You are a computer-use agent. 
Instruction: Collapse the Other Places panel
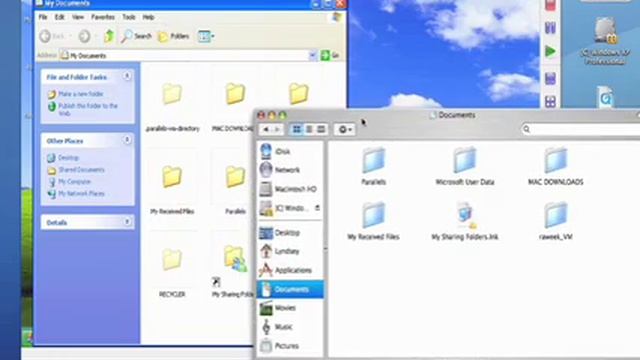tap(127, 140)
